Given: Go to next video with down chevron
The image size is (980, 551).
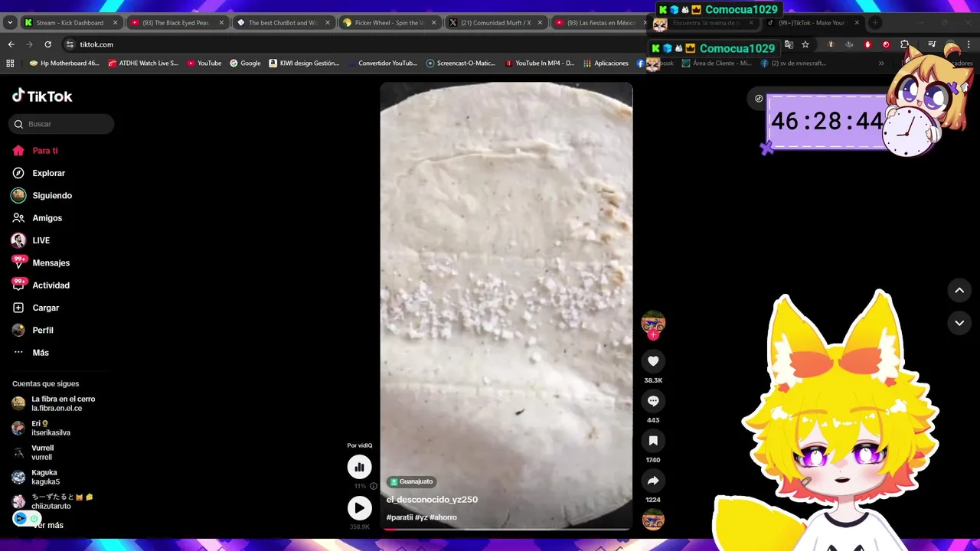Looking at the screenshot, I should [x=959, y=323].
